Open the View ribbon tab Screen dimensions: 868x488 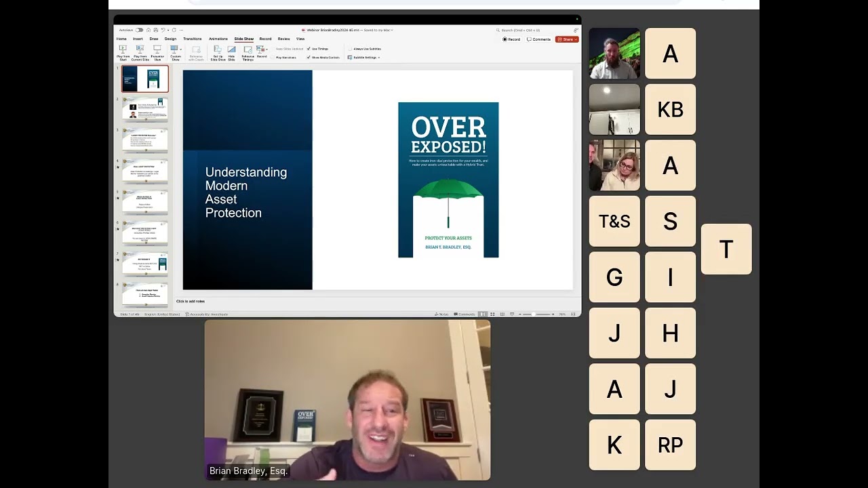point(300,39)
